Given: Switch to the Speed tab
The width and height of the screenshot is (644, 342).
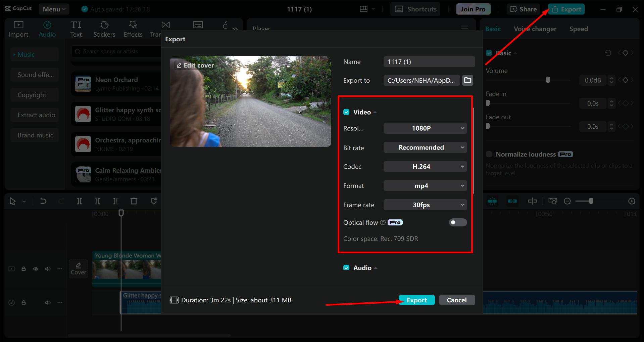Looking at the screenshot, I should point(578,29).
